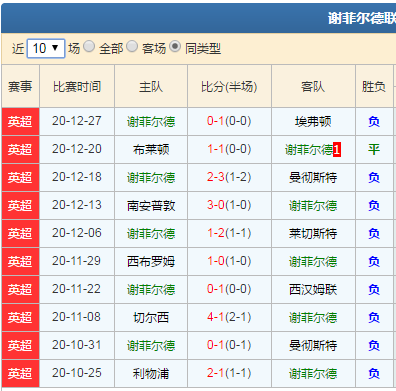Click the 英超 tag in the 20-12-27 row
Viewport: 396px width, 391px height.
(20, 122)
